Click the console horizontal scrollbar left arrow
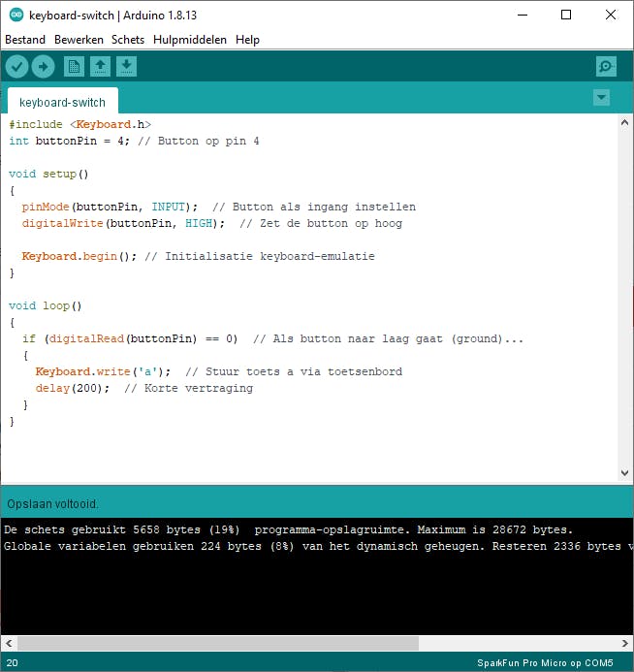Image resolution: width=634 pixels, height=672 pixels. [x=9, y=643]
